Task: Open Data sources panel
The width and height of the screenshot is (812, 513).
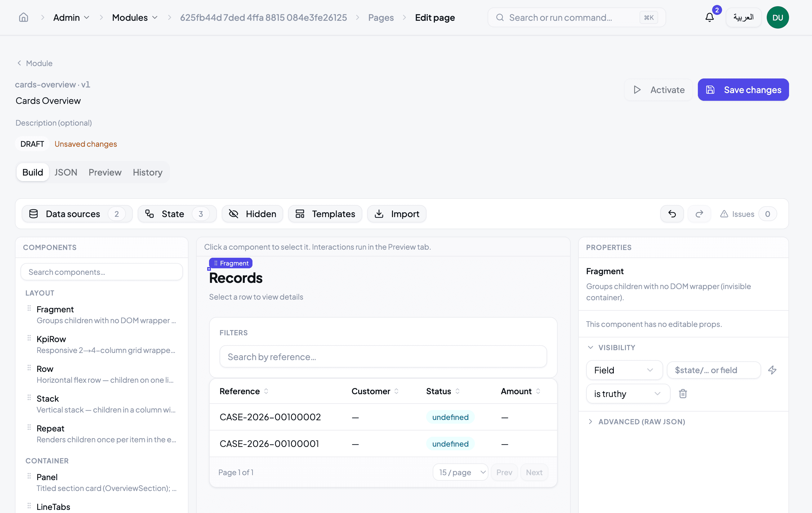Action: (x=77, y=213)
